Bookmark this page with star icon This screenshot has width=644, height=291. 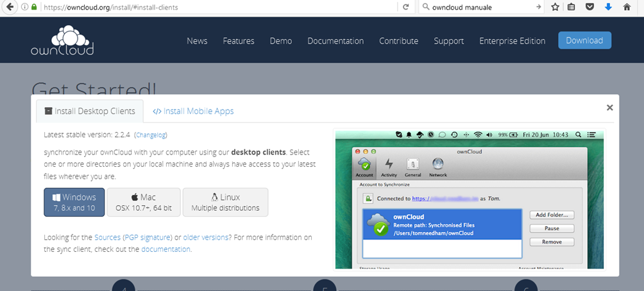click(x=555, y=7)
